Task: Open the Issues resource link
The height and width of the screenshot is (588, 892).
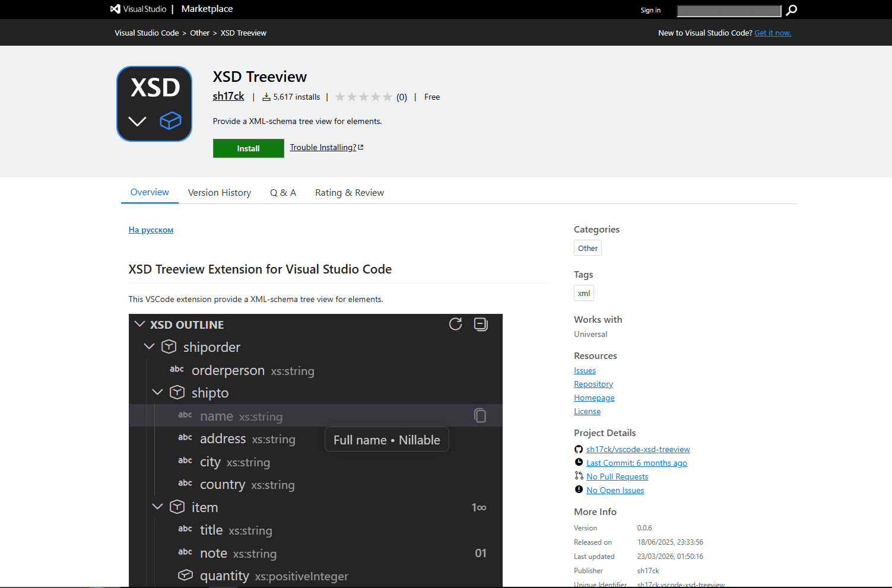Action: [x=585, y=370]
